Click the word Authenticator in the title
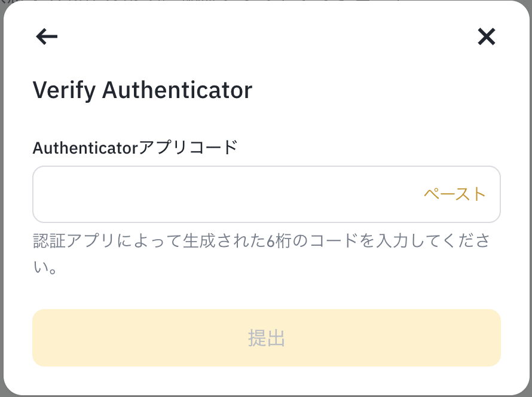This screenshot has width=532, height=397. [177, 90]
